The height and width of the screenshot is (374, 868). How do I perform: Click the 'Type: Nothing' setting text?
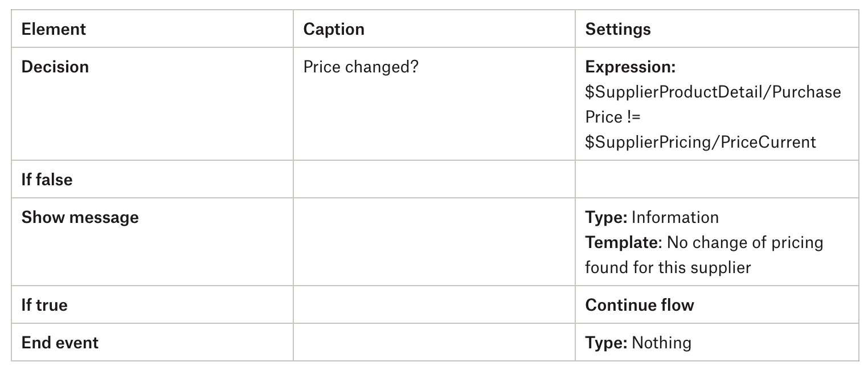click(x=638, y=343)
